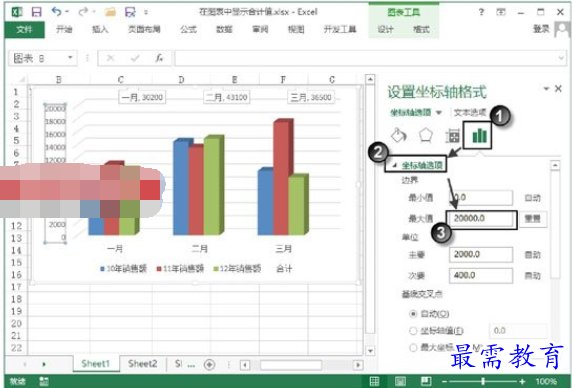Save the workbook with the Save icon
The width and height of the screenshot is (572, 388).
tap(36, 12)
